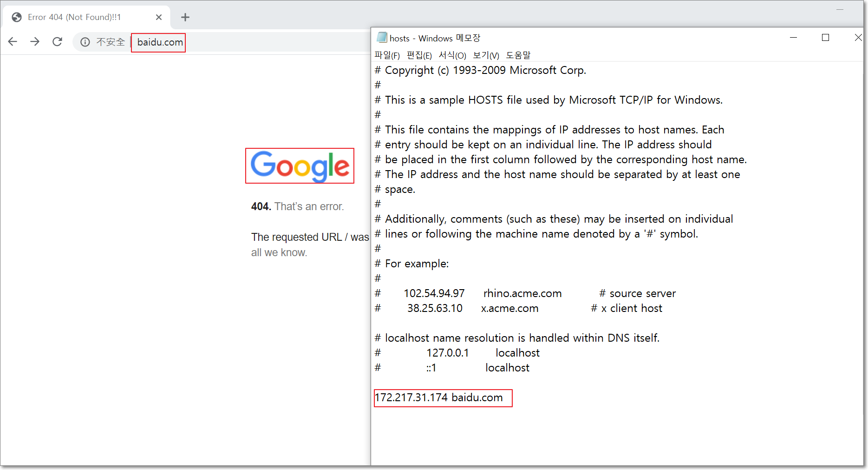Image resolution: width=868 pixels, height=470 pixels.
Task: Click the not-secure info icon
Action: tap(85, 42)
